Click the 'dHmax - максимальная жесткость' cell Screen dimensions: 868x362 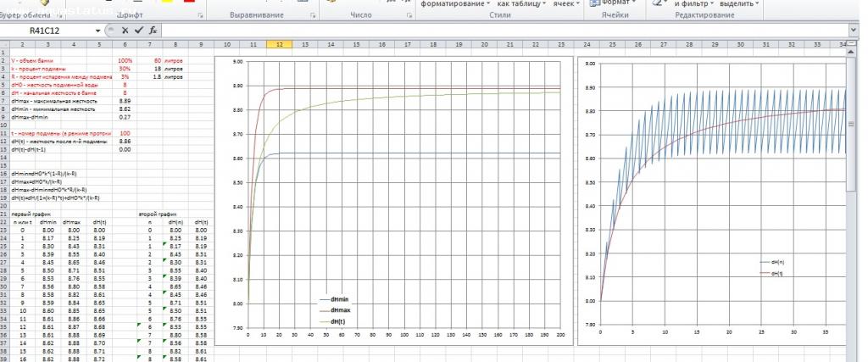click(x=53, y=101)
